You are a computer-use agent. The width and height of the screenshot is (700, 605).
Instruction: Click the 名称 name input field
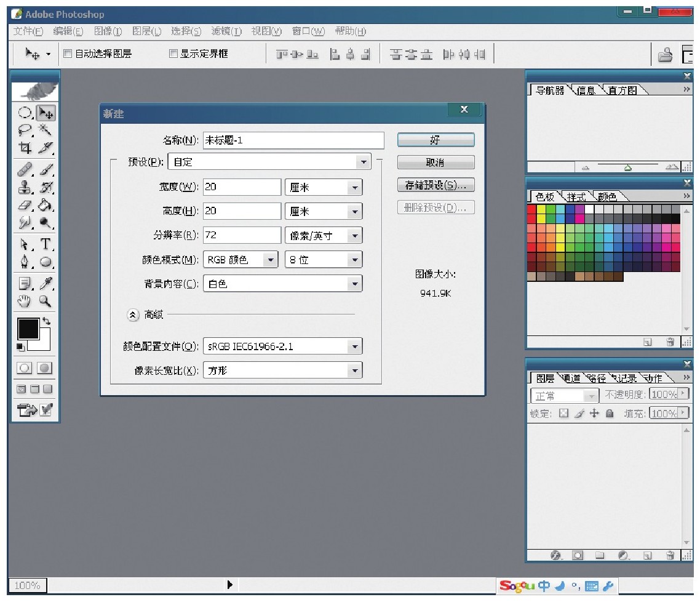coord(293,140)
